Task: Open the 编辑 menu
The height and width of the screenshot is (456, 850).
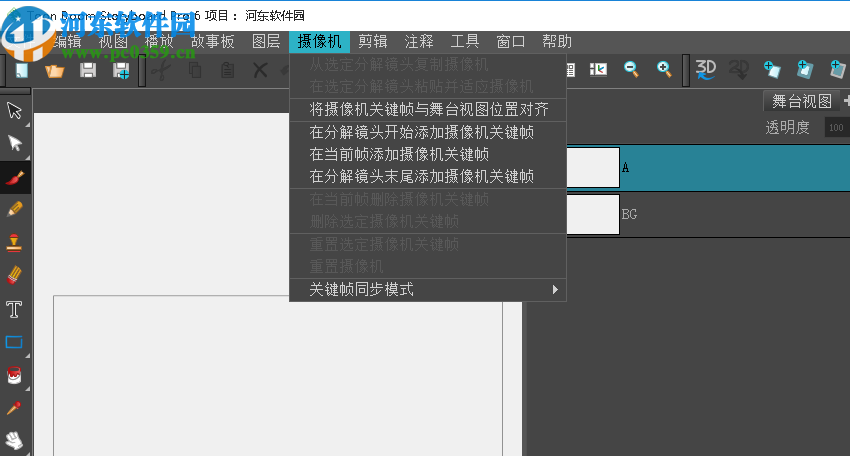Action: point(67,42)
